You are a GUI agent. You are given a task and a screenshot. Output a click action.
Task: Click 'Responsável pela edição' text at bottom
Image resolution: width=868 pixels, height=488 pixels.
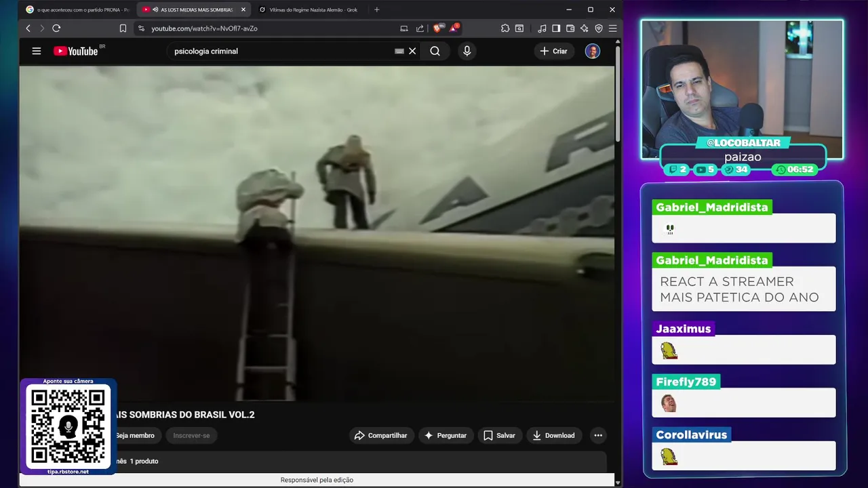[x=317, y=480]
